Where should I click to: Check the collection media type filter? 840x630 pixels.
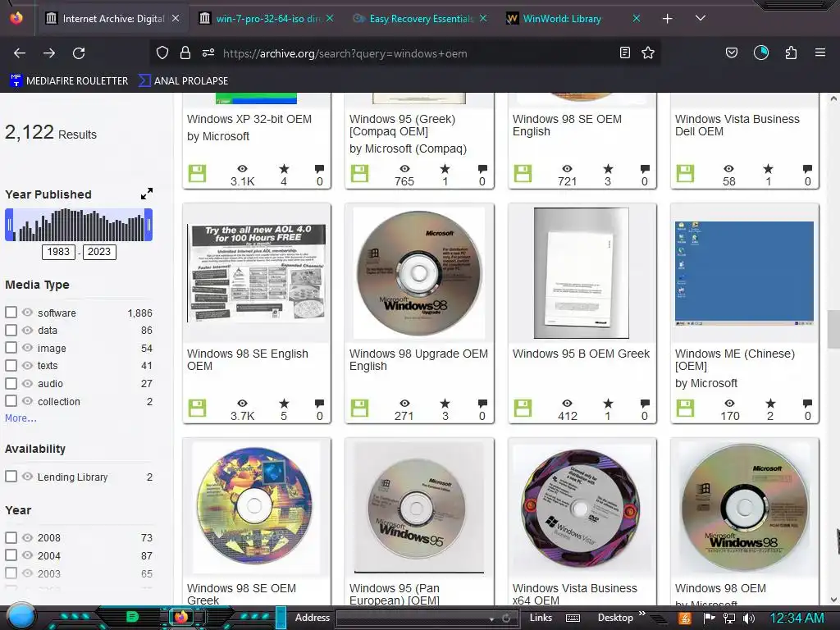point(11,400)
